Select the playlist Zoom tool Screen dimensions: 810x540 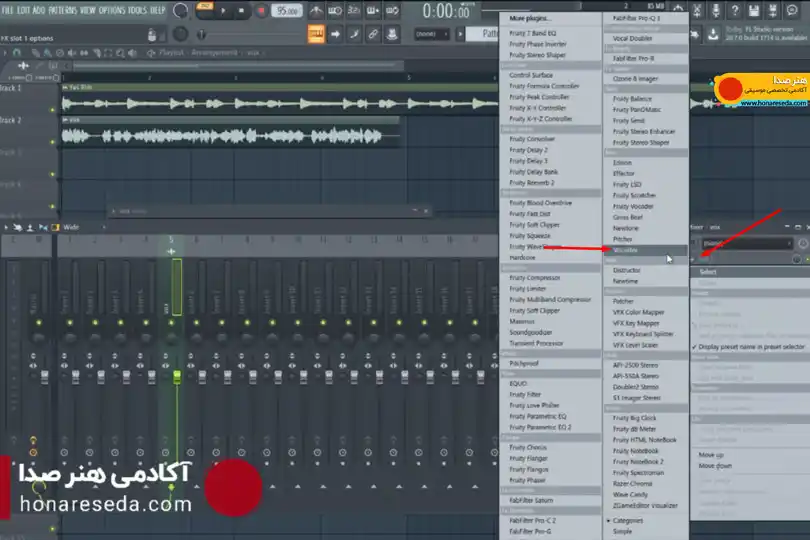pyautogui.click(x=120, y=53)
